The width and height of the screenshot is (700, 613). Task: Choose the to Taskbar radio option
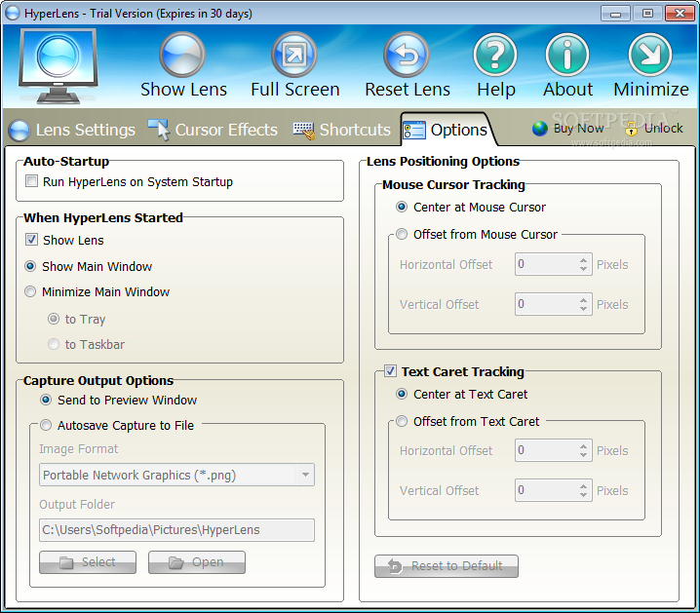click(x=53, y=344)
